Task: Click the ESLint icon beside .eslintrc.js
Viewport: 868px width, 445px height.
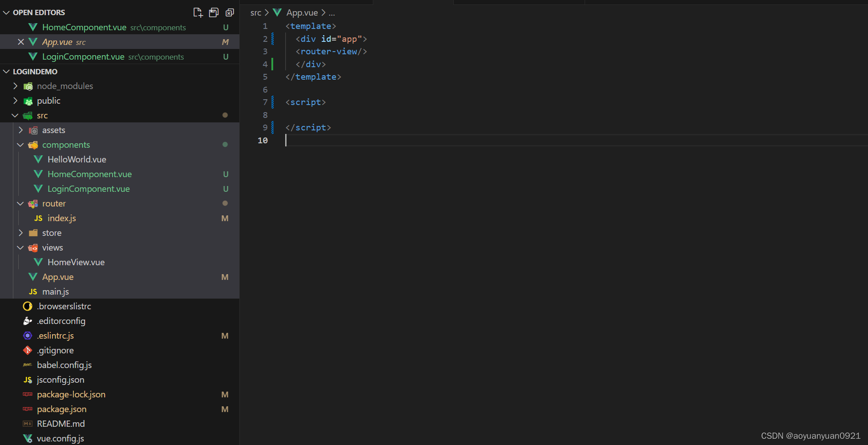Action: point(28,336)
